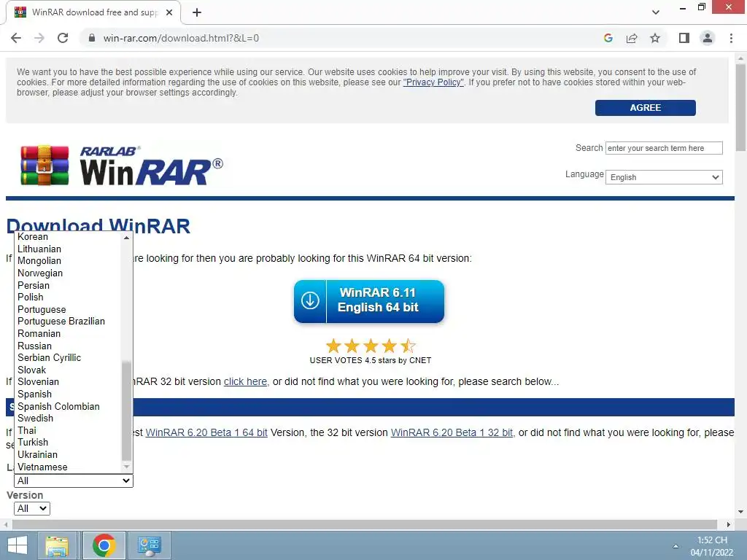Click page vertical scrollbar down arrow
Image resolution: width=747 pixels, height=560 pixels.
tap(740, 512)
